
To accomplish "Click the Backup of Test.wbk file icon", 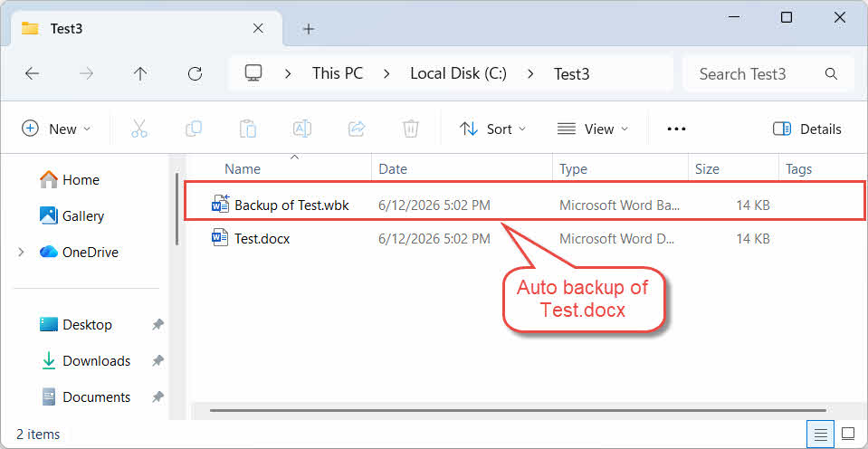I will [220, 205].
